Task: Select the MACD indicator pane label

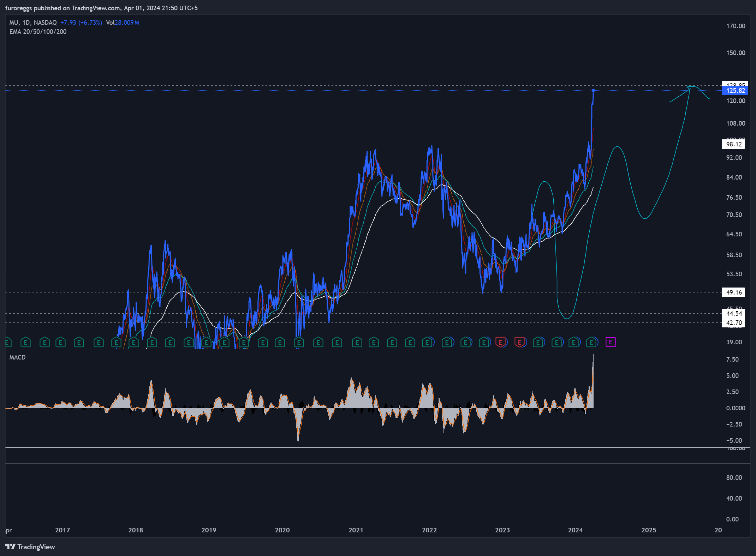Action: [x=17, y=357]
